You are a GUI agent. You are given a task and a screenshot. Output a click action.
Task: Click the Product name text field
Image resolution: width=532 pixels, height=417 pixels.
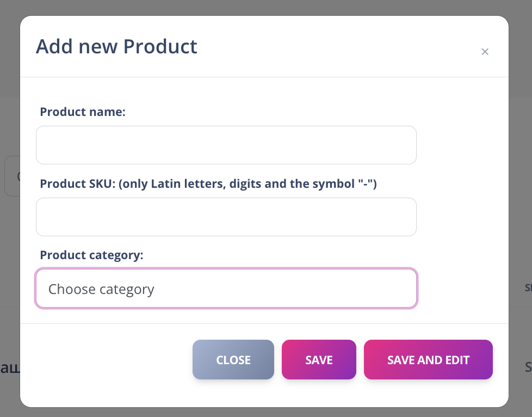226,145
